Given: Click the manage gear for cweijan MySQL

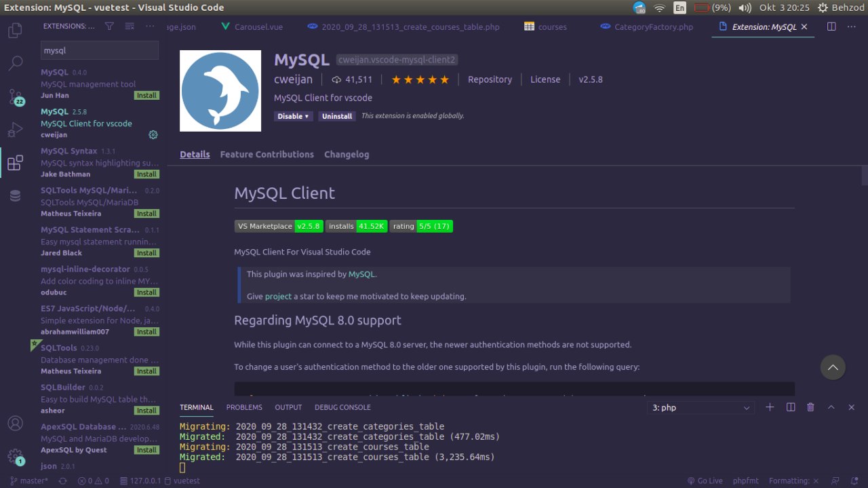Looking at the screenshot, I should click(153, 134).
